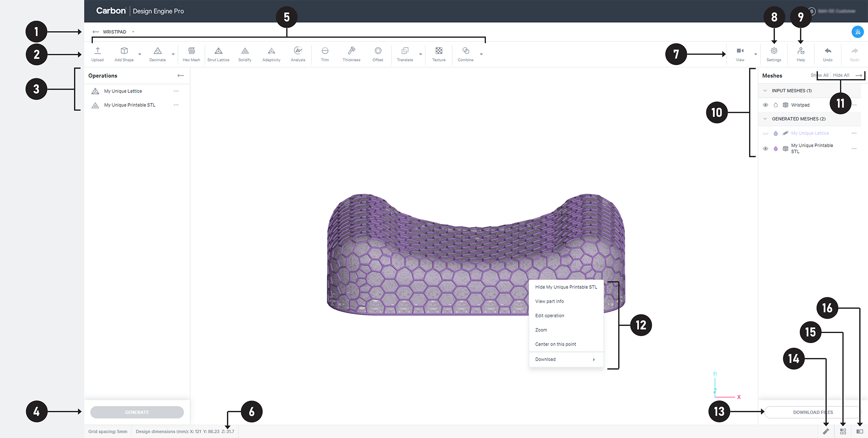Select the Wristpad mesh name
The width and height of the screenshot is (868, 438).
[x=800, y=105]
